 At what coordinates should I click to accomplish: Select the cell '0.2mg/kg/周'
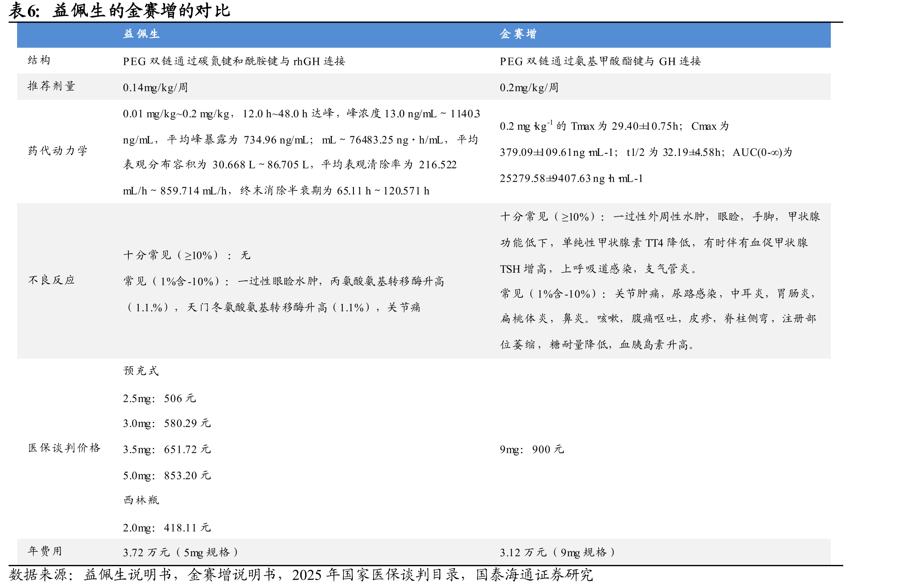pos(529,87)
